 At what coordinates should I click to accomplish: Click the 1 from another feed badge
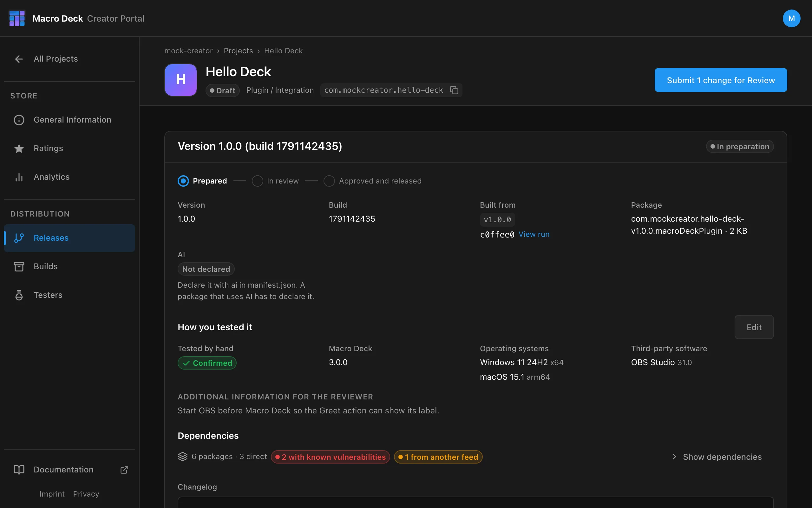coord(438,457)
